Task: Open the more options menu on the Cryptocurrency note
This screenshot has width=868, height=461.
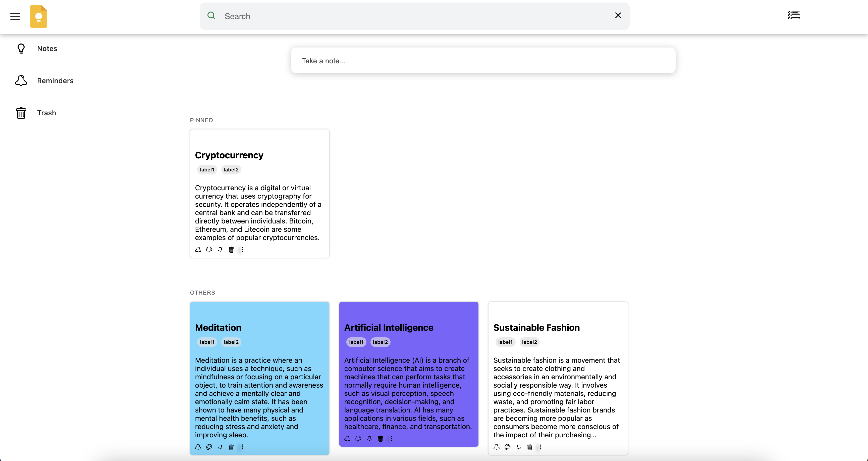Action: tap(242, 250)
